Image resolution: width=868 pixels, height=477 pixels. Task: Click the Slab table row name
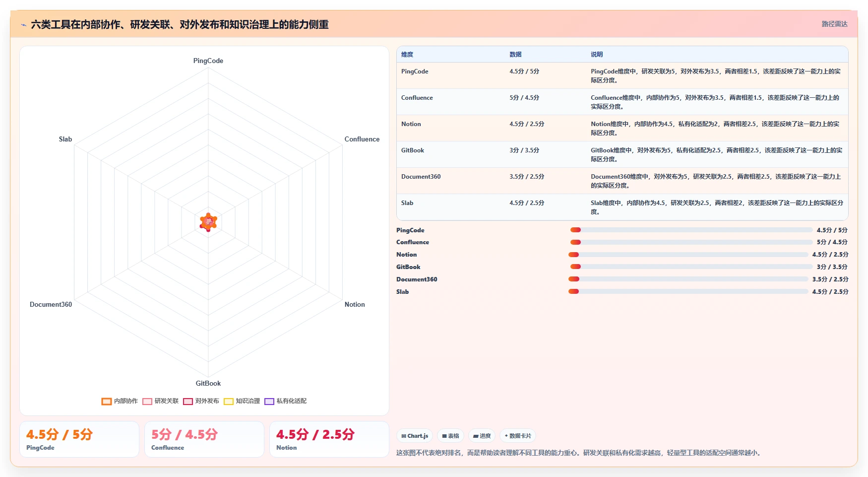tap(407, 203)
